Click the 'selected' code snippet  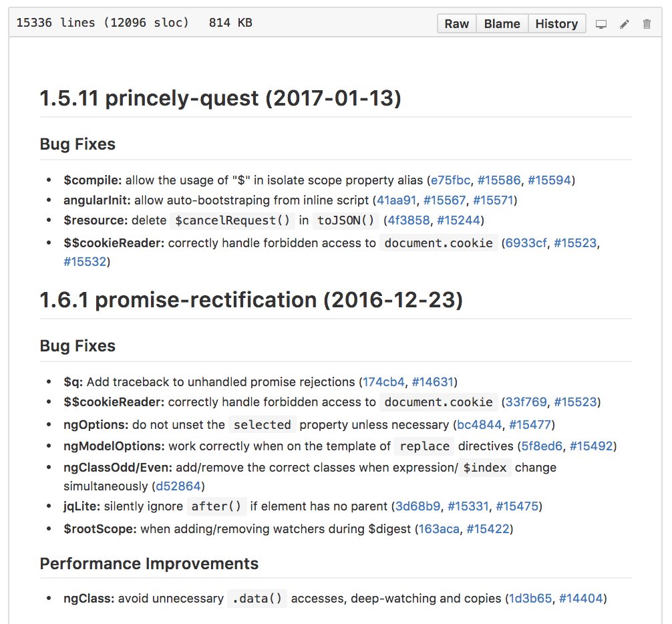[x=263, y=425]
